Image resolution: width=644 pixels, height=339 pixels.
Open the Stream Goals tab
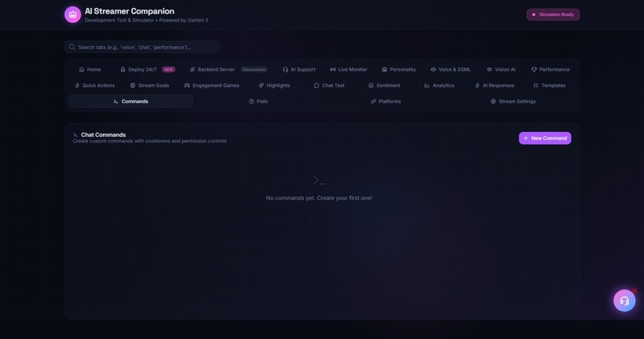(x=149, y=86)
